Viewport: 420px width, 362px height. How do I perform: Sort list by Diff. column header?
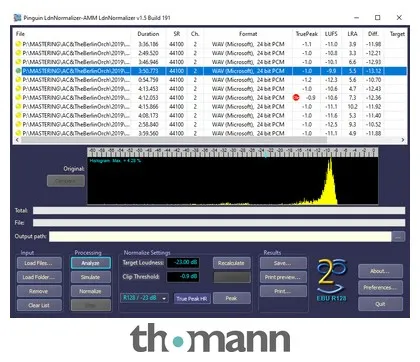[x=373, y=34]
